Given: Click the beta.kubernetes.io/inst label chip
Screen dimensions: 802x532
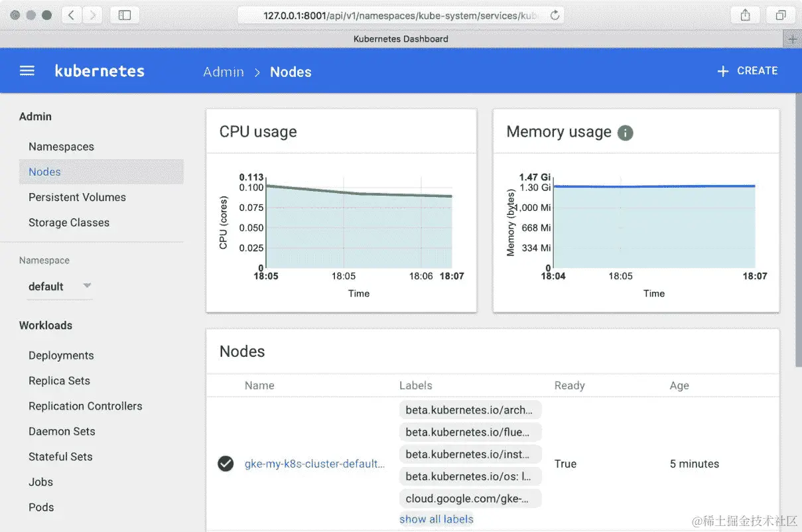Looking at the screenshot, I should [x=470, y=454].
